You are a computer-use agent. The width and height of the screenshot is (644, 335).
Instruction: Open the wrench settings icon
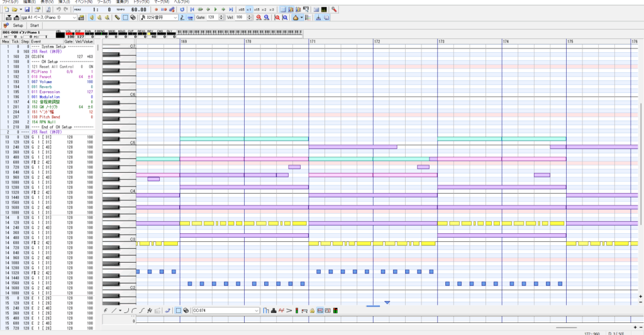click(334, 9)
